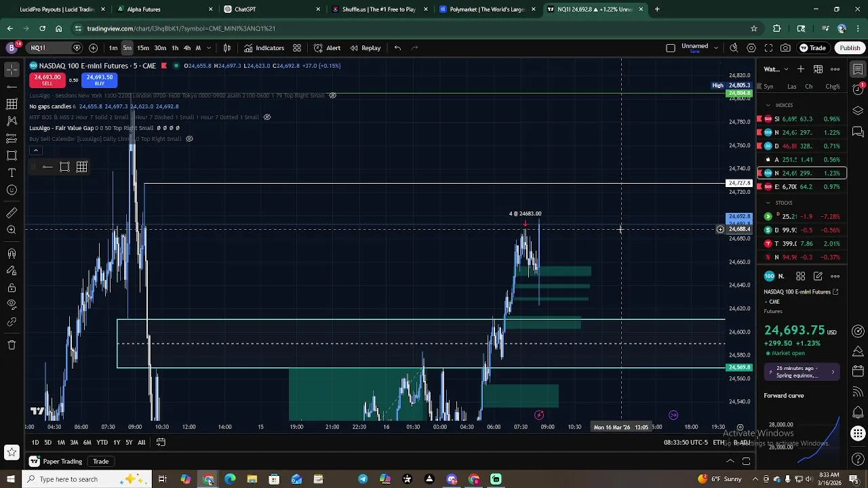Enter fullscreen mode

click(x=768, y=48)
